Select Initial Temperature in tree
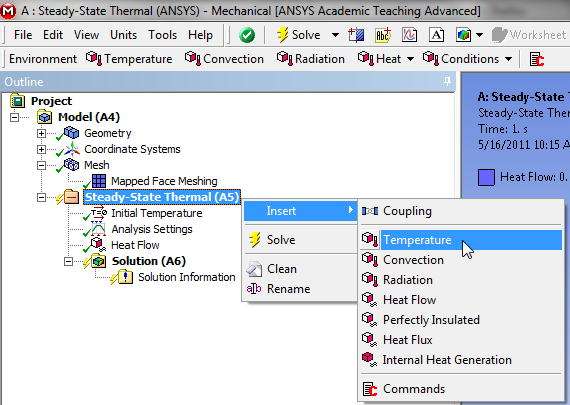The image size is (570, 405). coord(157,213)
